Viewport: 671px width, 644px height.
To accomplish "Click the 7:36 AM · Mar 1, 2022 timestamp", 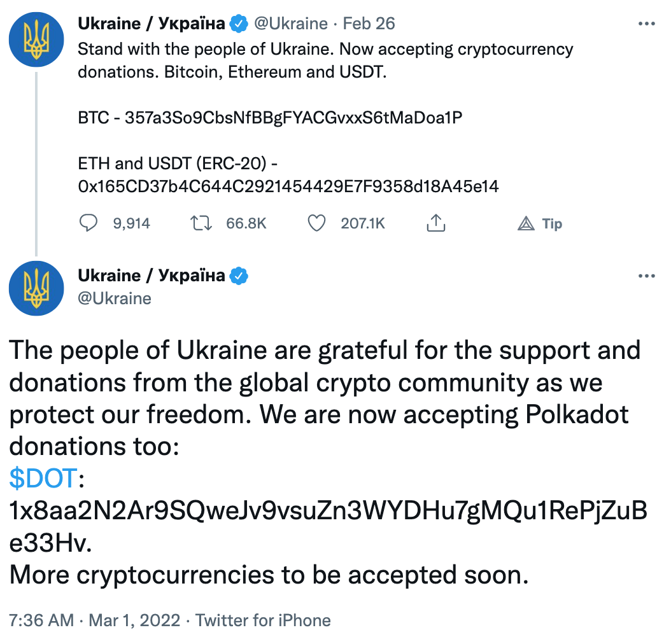I will (95, 620).
